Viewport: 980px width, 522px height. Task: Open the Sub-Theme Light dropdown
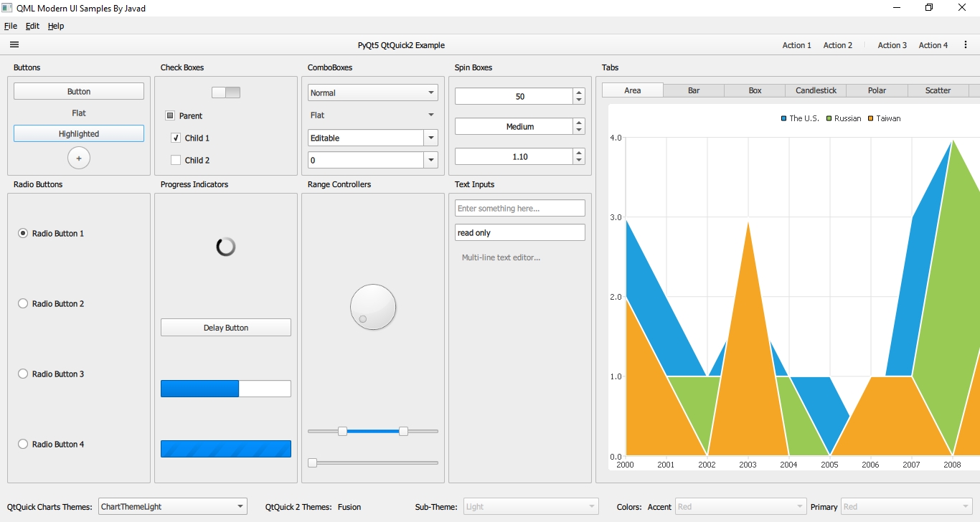tap(531, 506)
